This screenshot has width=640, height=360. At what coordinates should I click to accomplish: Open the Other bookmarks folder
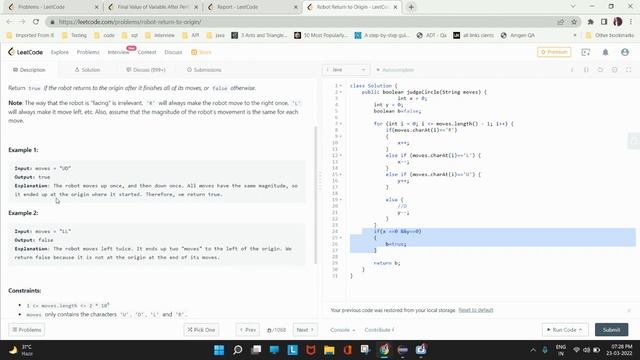tap(610, 36)
